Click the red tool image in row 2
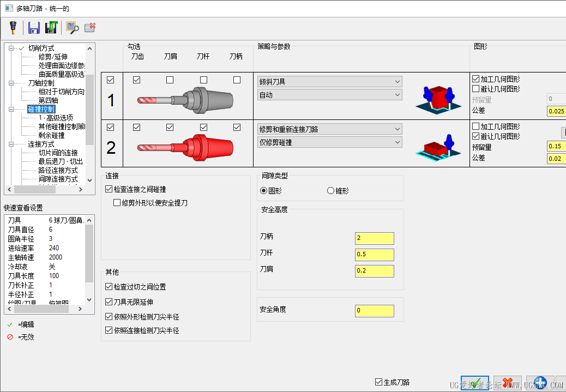566x392 pixels. [x=185, y=147]
